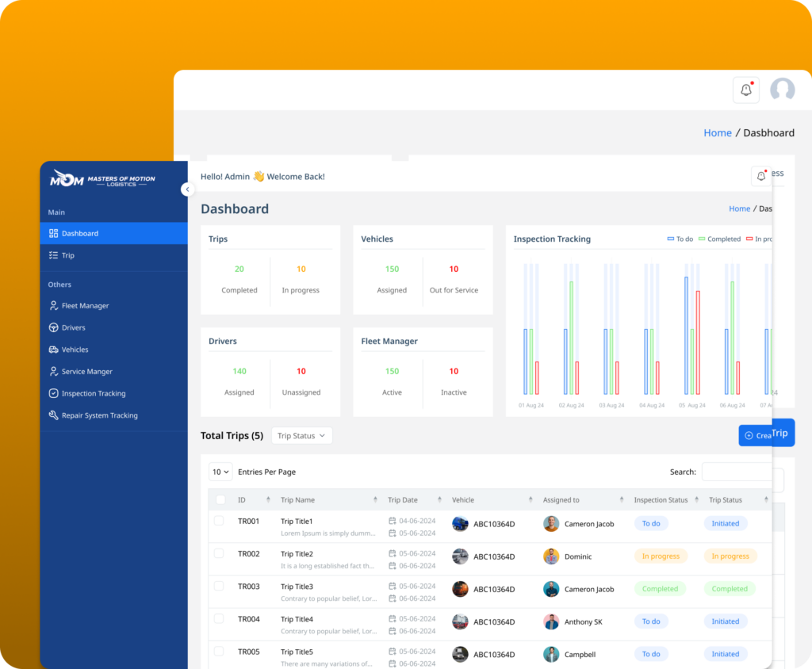Click the TR005 ID cell
Viewport: 812px width, 669px height.
point(248,652)
